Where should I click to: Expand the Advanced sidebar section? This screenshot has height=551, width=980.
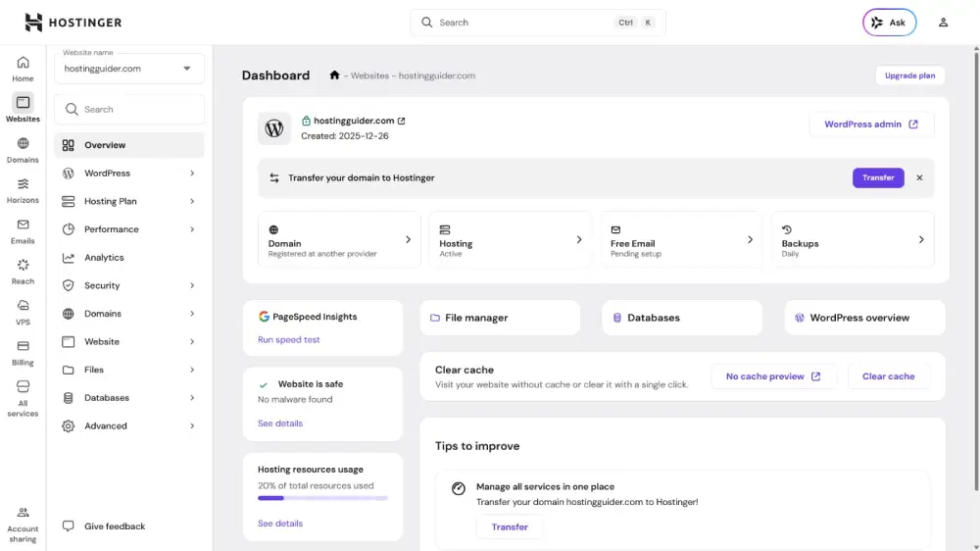click(x=128, y=426)
